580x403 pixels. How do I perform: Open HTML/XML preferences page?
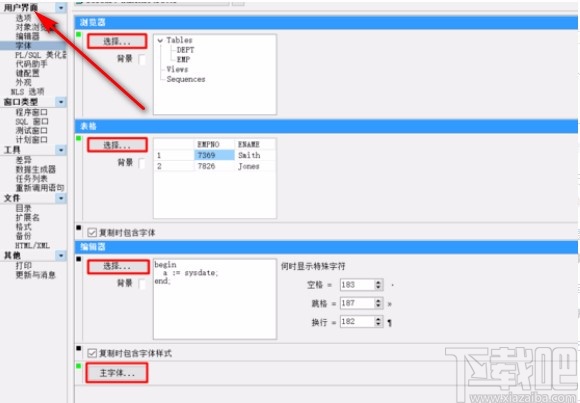click(x=32, y=245)
